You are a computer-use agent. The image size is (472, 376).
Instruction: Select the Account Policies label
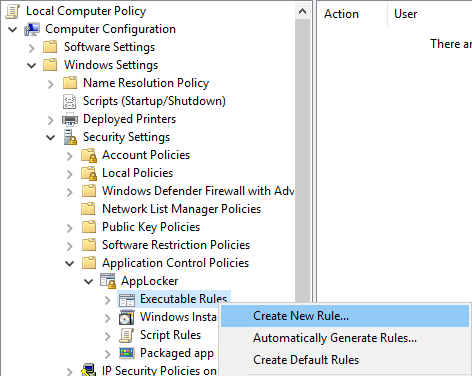pyautogui.click(x=146, y=155)
